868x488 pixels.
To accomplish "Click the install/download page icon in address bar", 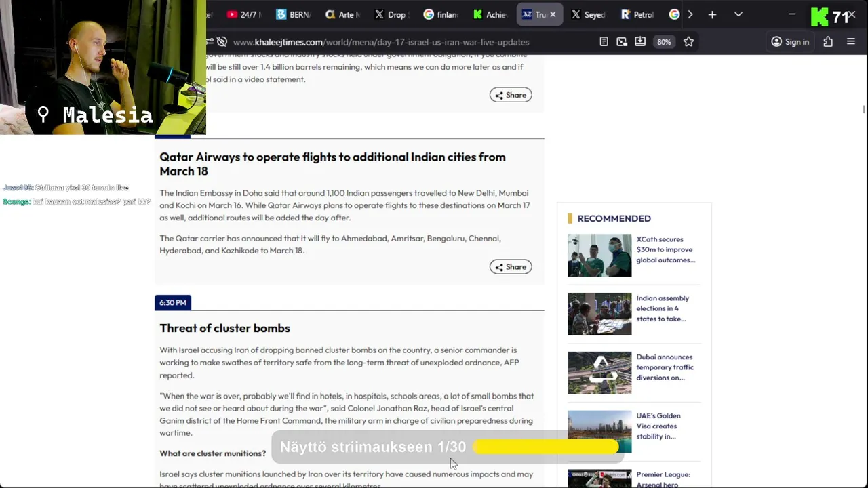I will click(x=639, y=42).
